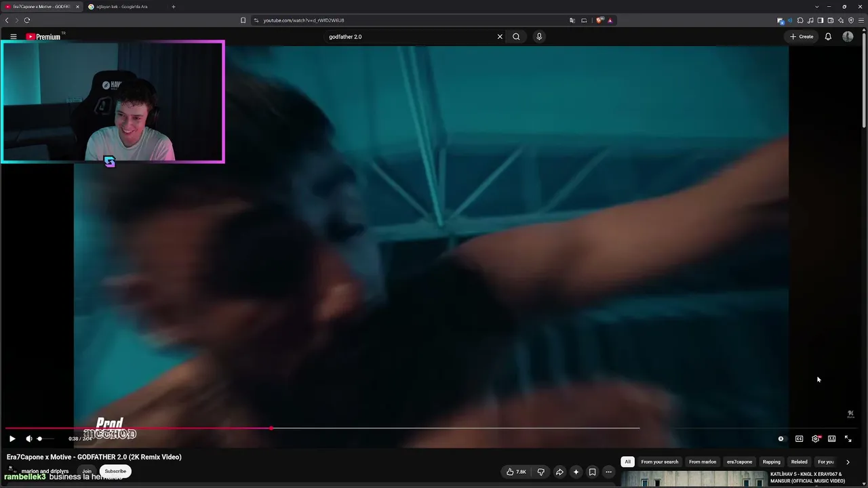Viewport: 868px width, 488px height.
Task: Switch to Era7Capone x Motive browser tab
Action: [41, 7]
